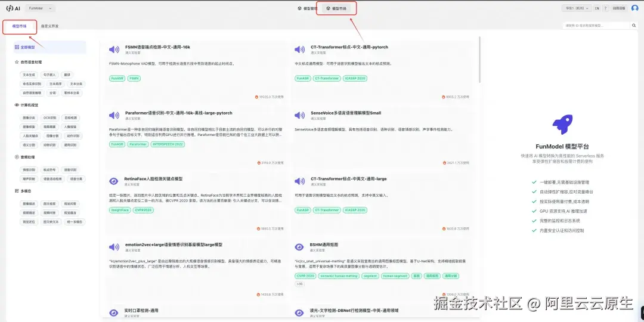
Task: Click the speaker icon of CT-Transformer标点-中文-通用-pytorch card
Action: [299, 49]
